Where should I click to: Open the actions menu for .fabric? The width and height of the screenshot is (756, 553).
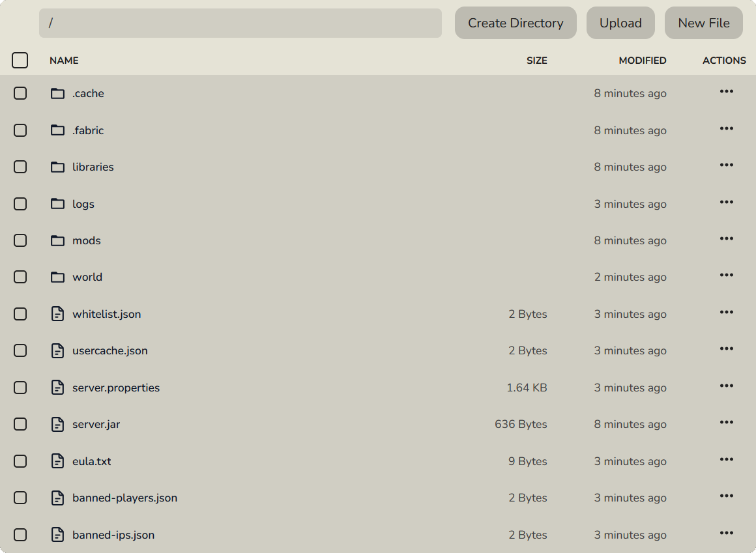click(726, 129)
